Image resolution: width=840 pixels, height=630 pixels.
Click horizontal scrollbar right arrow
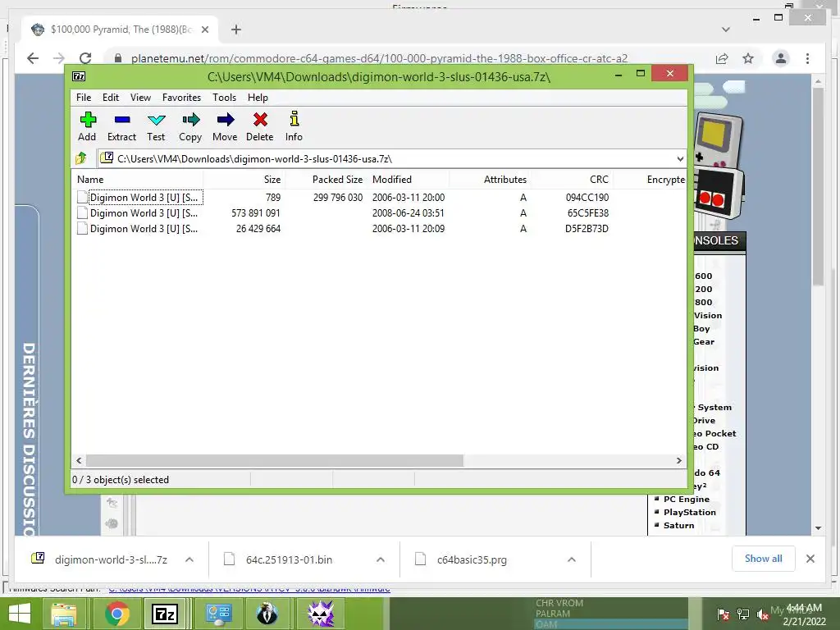click(678, 461)
